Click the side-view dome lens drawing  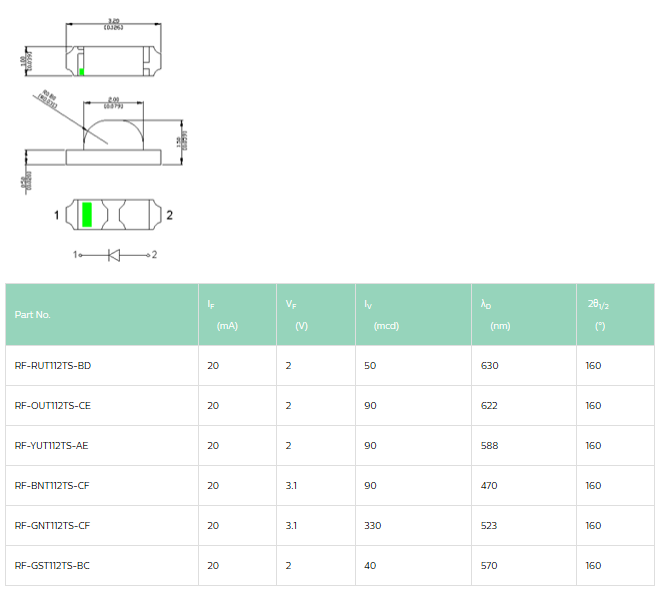[113, 130]
